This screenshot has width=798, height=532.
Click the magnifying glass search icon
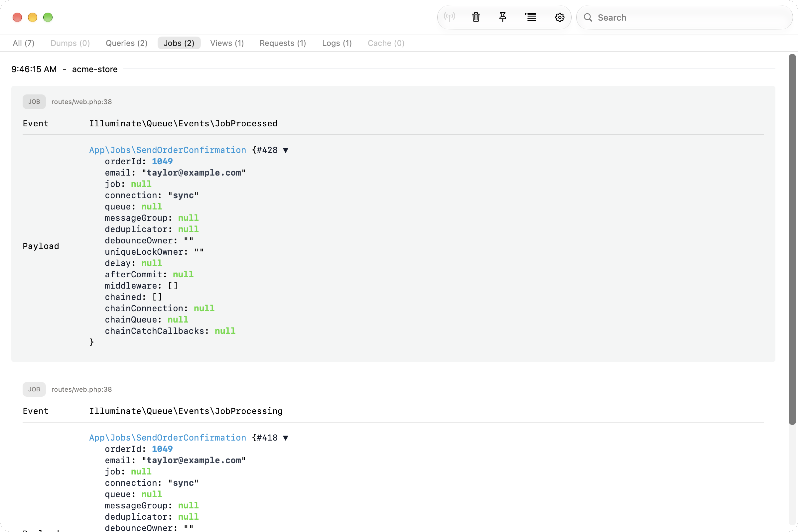tap(588, 17)
